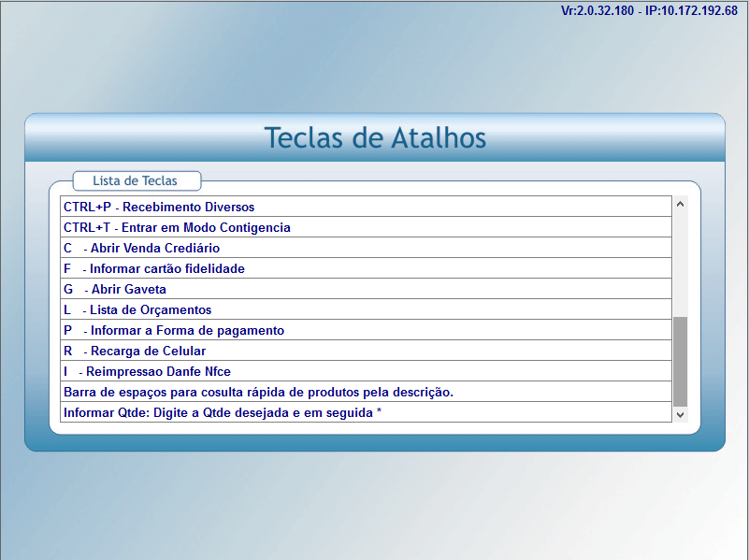Viewport: 749px width, 560px height.
Task: Select I - Reimpressao Danfe Nfce row
Action: [x=366, y=371]
